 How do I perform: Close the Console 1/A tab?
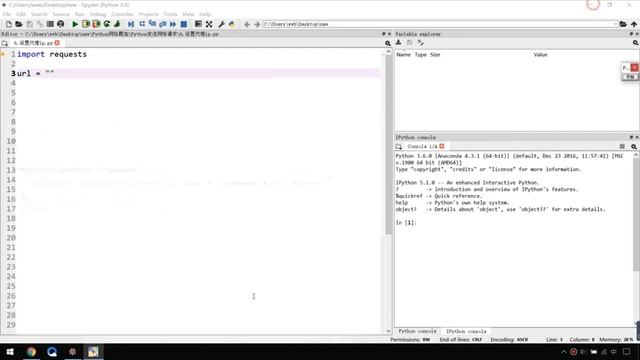(442, 146)
